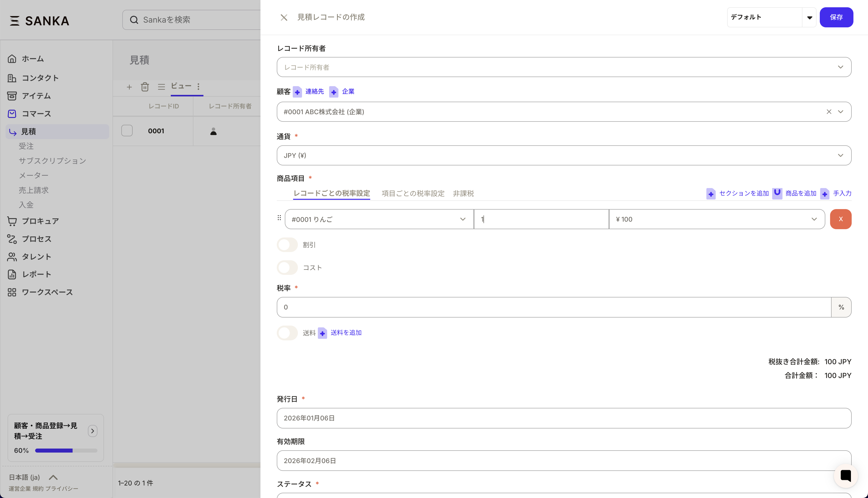Toggle the SANKA hamburger menu icon
Image resolution: width=868 pixels, height=498 pixels.
coord(14,21)
